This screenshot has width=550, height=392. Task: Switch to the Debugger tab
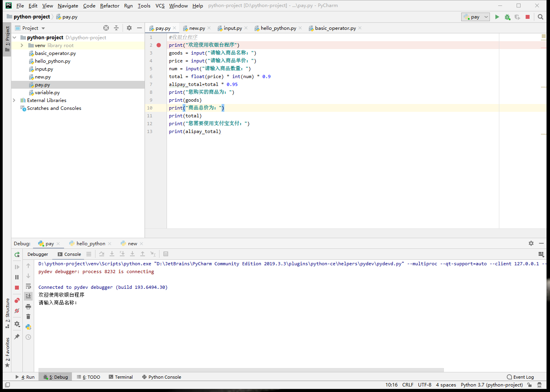(x=38, y=254)
